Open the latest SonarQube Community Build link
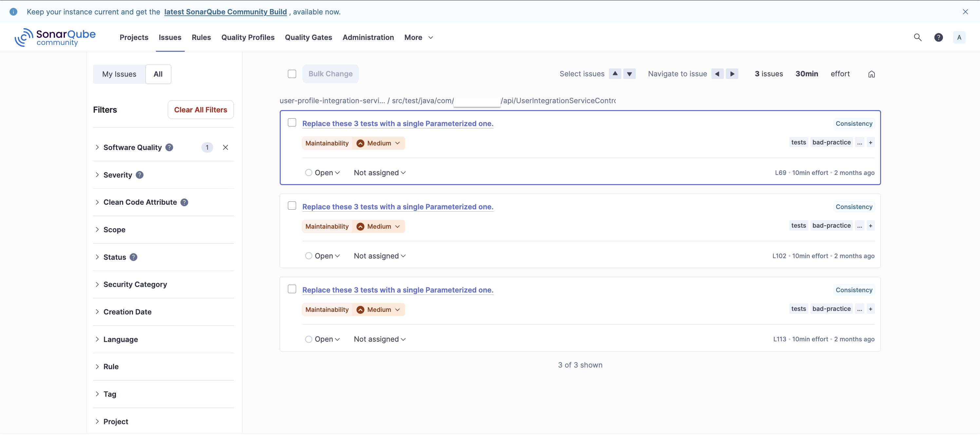 tap(225, 12)
